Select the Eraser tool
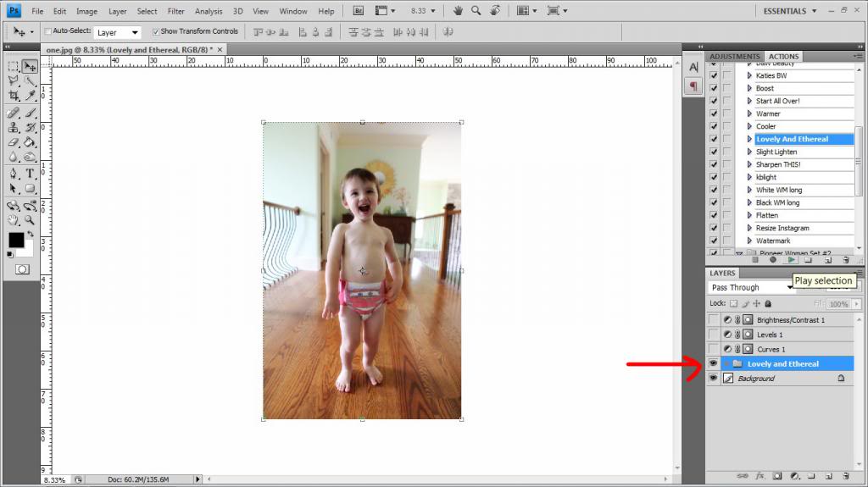 pyautogui.click(x=14, y=142)
